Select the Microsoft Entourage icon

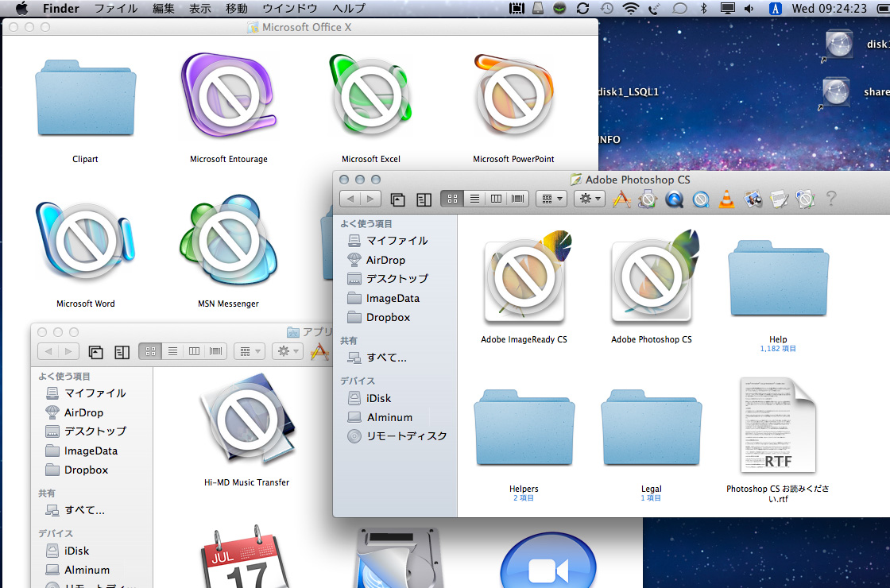coord(229,95)
